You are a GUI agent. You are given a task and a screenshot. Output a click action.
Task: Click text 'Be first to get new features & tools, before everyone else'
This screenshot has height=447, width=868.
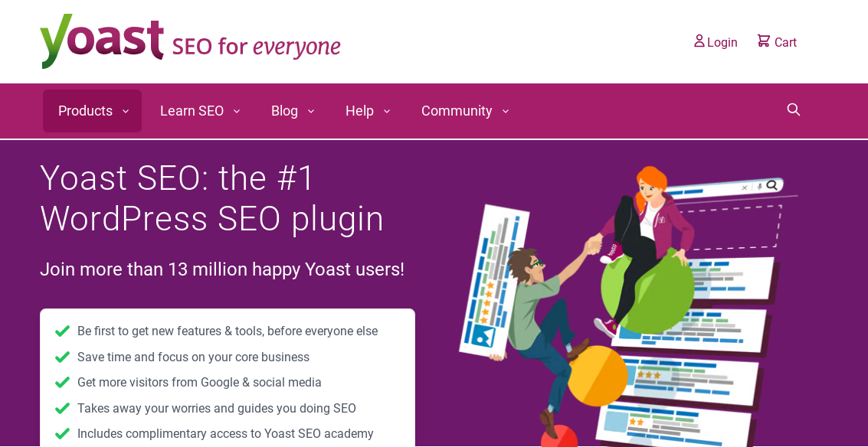point(228,331)
